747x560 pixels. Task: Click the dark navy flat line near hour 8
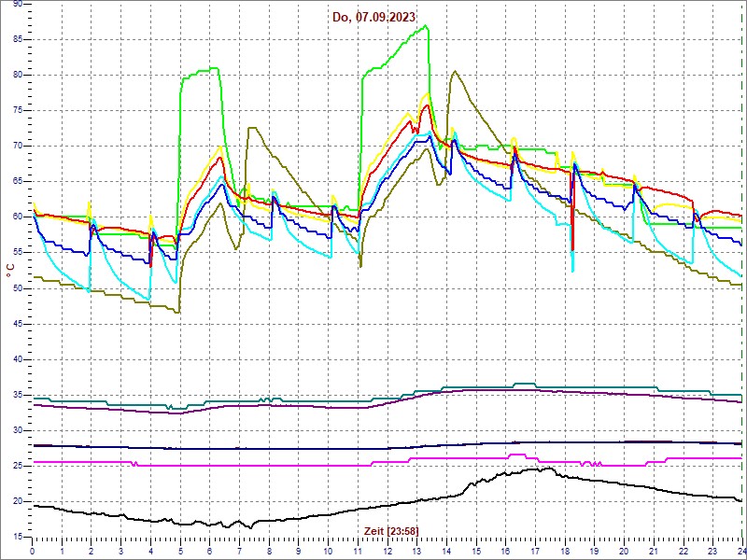pos(269,449)
